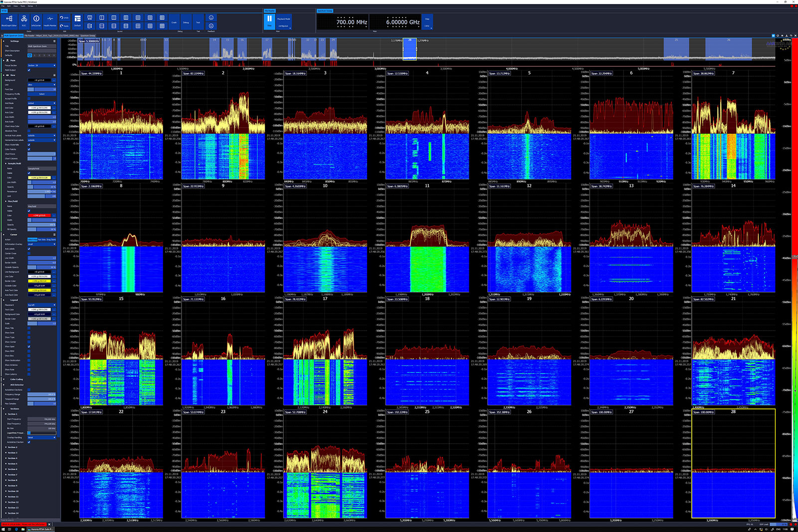
Task: Open Windows Task View in taskbar
Action: (9, 529)
